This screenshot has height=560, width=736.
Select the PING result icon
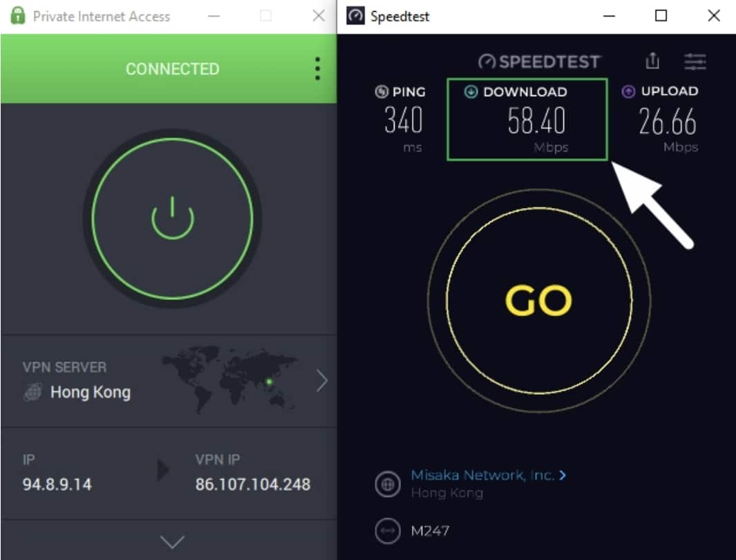(381, 91)
